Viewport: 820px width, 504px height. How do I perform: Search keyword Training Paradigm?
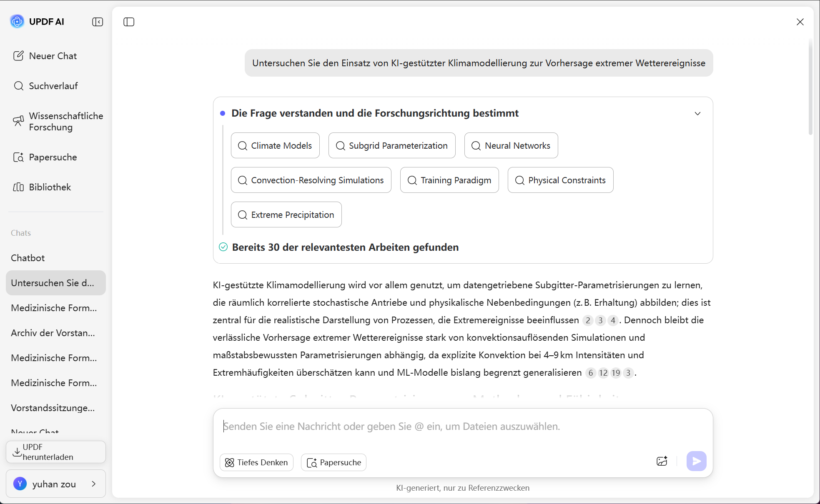(449, 180)
